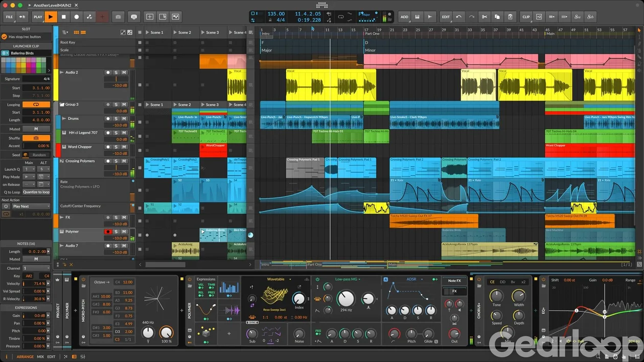Click the Sub oscillator knob in Polymer
This screenshot has height=362, width=644.
252,333
